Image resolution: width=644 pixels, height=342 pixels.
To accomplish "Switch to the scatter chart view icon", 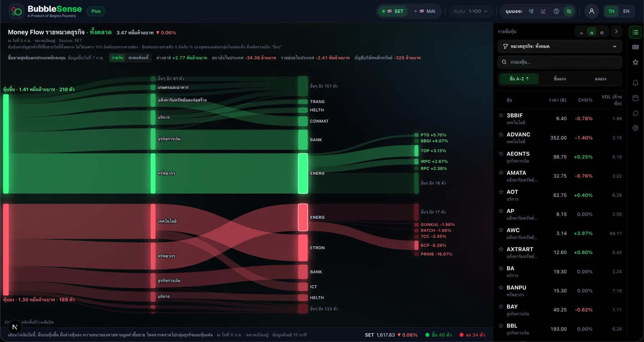I will 544,11.
